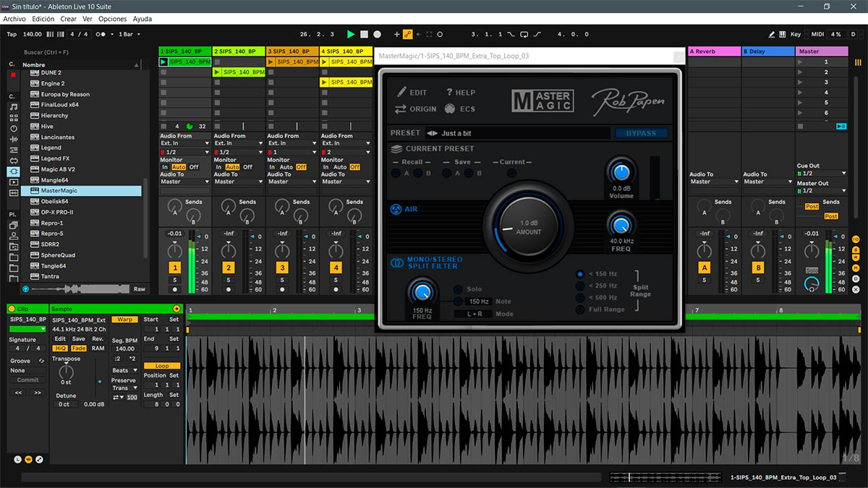Click the Rev. button in Sample box
This screenshot has height=488, width=868.
[x=98, y=339]
